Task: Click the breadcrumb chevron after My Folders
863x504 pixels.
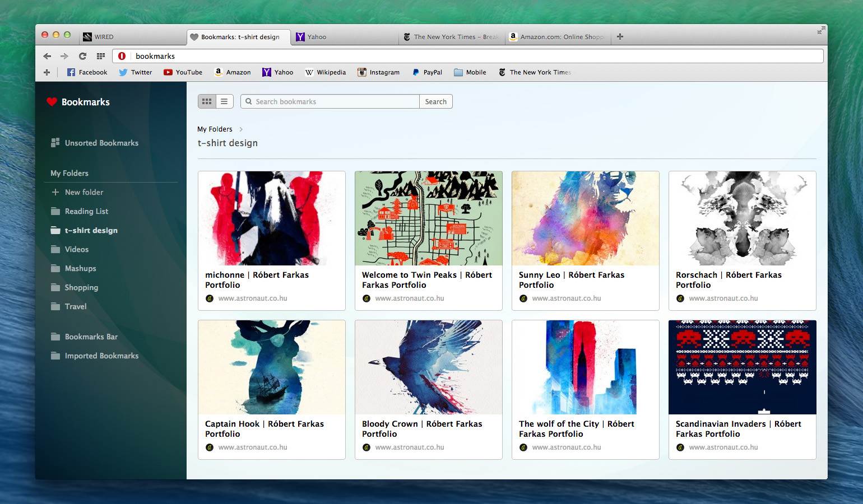Action: (241, 129)
